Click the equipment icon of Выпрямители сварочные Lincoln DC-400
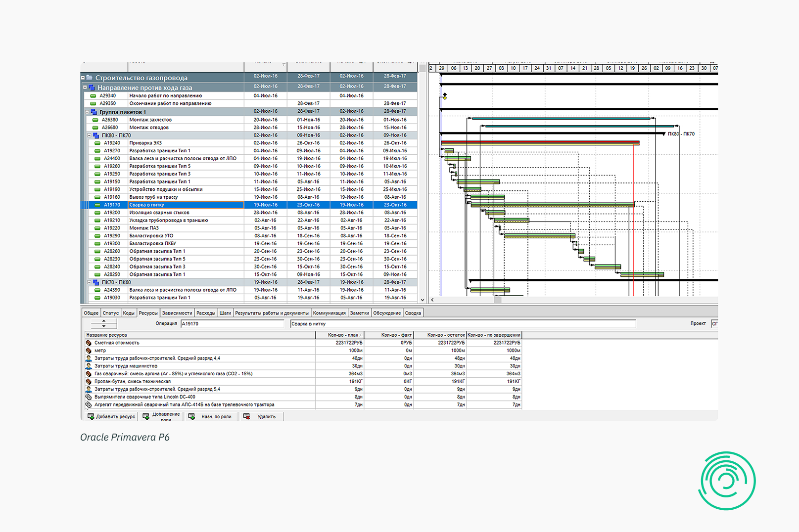The image size is (799, 532). click(89, 397)
